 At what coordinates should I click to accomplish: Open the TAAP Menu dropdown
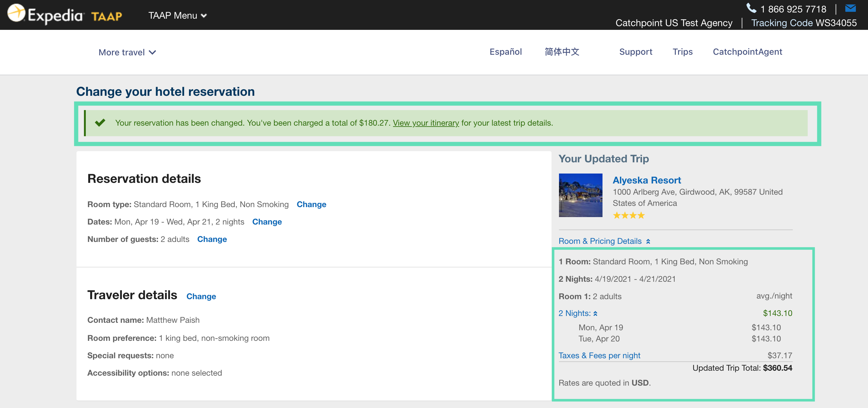click(x=178, y=16)
